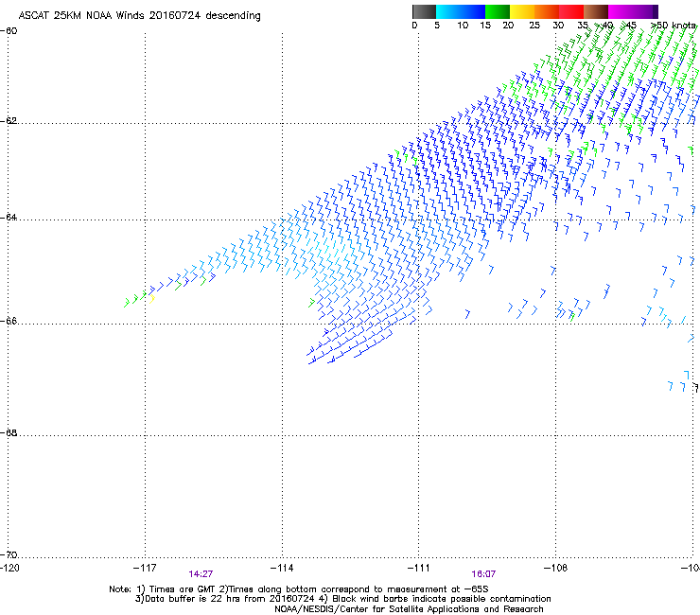Pick the red 30-35 knots legend swatch
The image size is (700, 615).
point(571,11)
